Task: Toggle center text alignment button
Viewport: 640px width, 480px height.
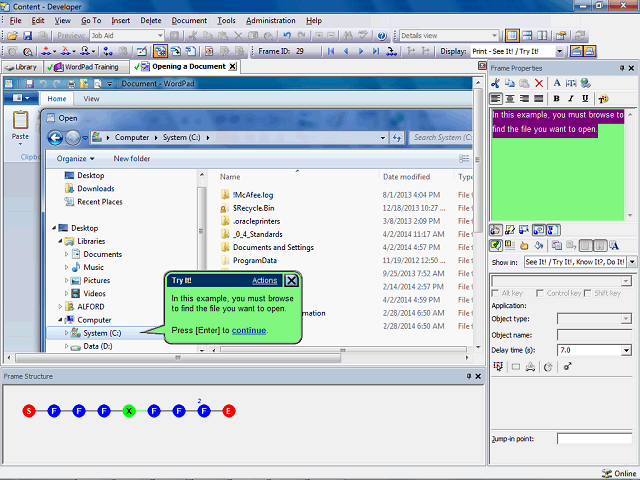Action: 510,99
